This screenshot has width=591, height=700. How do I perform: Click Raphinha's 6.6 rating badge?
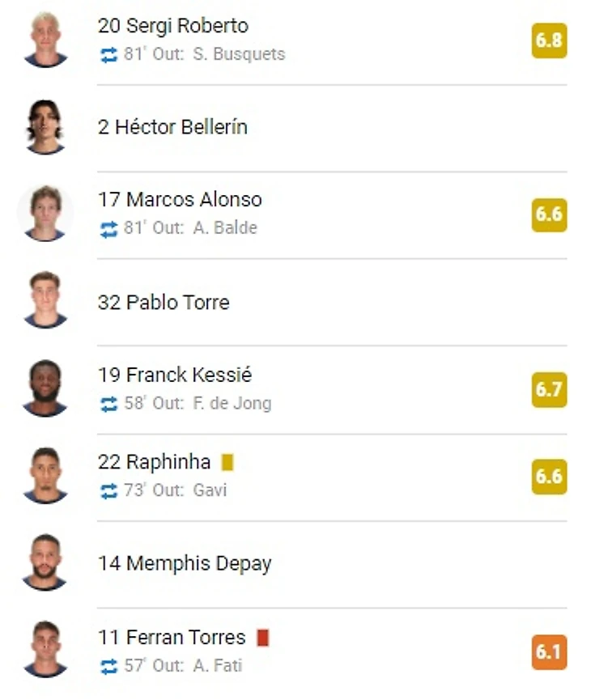pyautogui.click(x=549, y=477)
